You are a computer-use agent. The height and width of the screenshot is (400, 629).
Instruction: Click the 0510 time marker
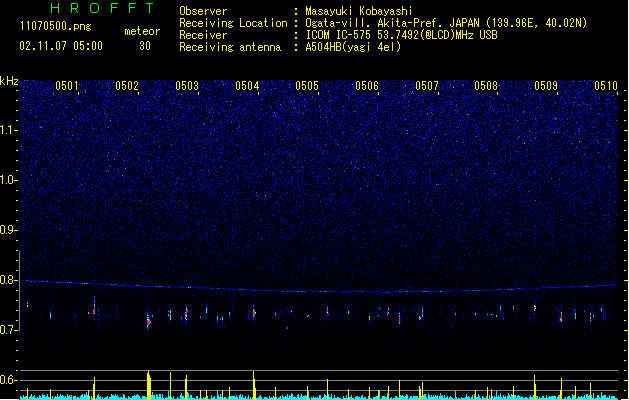click(606, 86)
